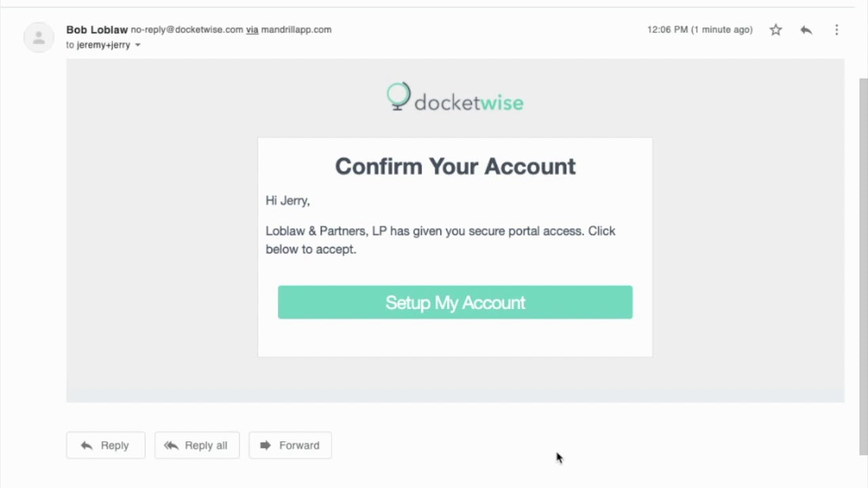Click the bottom Reply button's arrow icon

pyautogui.click(x=86, y=445)
